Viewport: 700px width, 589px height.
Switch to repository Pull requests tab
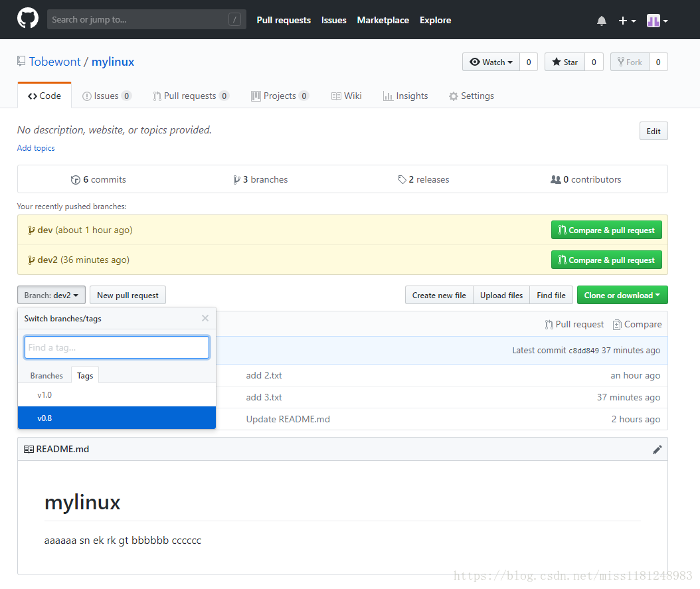point(191,96)
